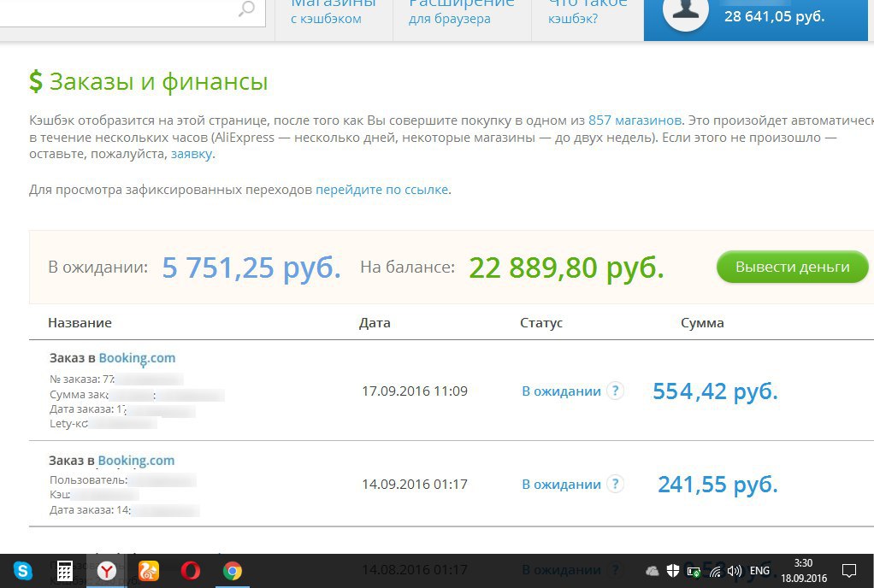This screenshot has width=874, height=588.
Task: Click the 28 641,05 руб. account balance
Action: 774,17
